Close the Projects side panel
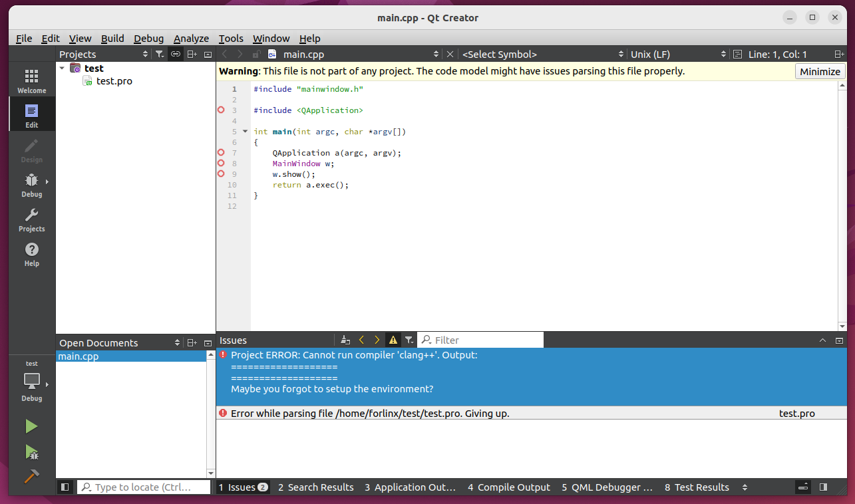The image size is (855, 504). [x=208, y=55]
